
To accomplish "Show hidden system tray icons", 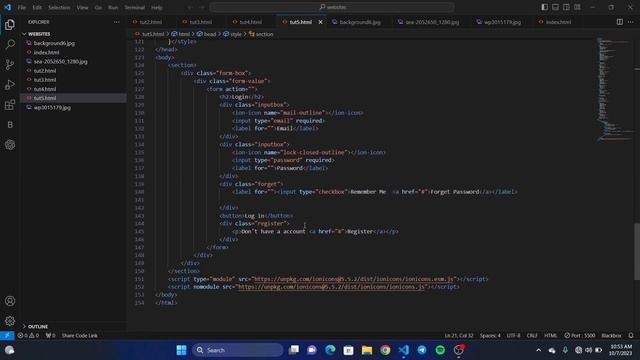I will (538, 350).
